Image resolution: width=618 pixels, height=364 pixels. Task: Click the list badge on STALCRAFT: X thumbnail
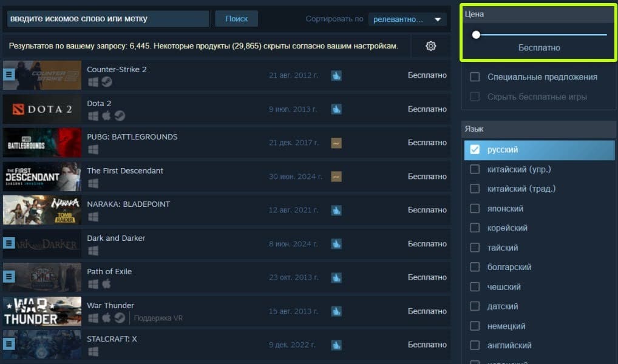8,344
